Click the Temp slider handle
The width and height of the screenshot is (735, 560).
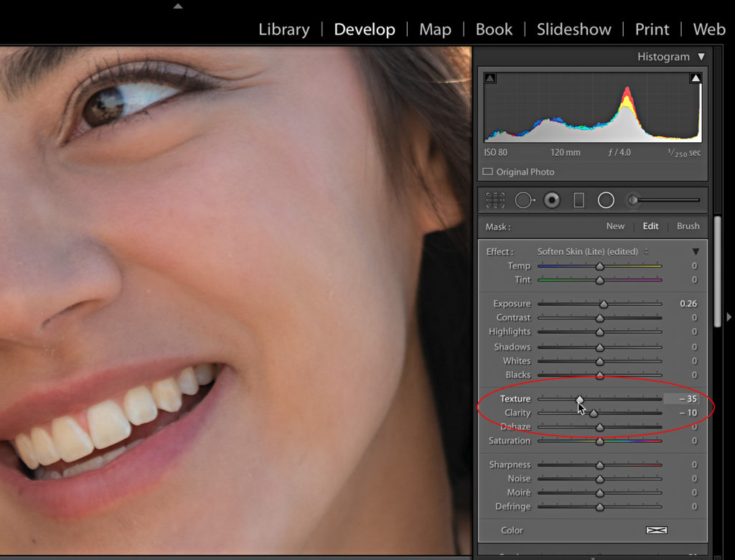pyautogui.click(x=599, y=266)
